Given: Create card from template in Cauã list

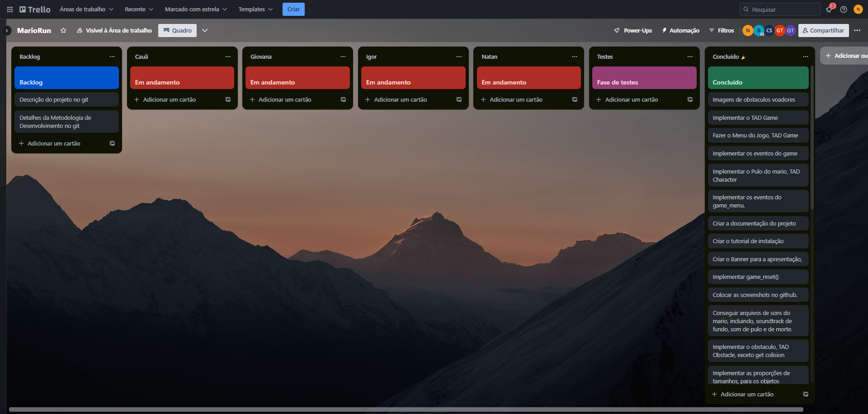Looking at the screenshot, I should pos(228,99).
